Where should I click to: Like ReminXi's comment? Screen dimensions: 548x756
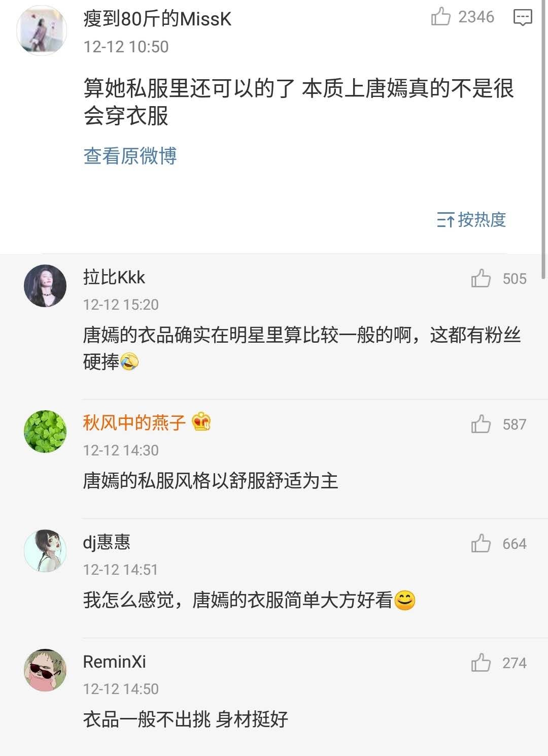pos(481,663)
